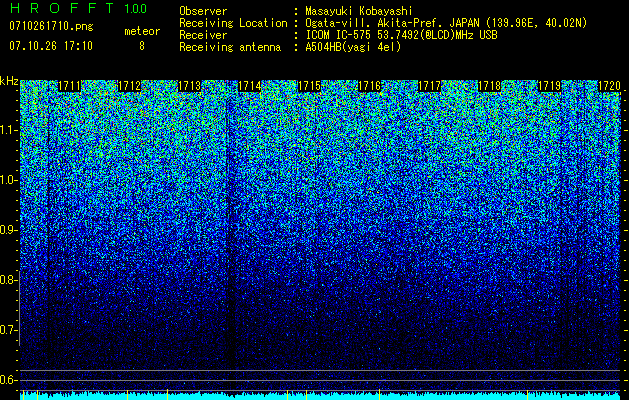Click the 1711 time marker
The height and width of the screenshot is (400, 629).
click(69, 86)
